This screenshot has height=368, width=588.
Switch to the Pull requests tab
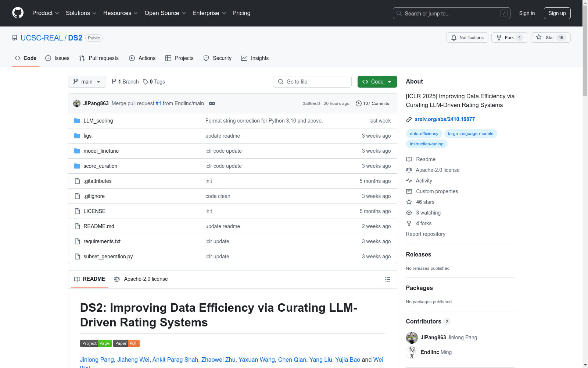99,58
